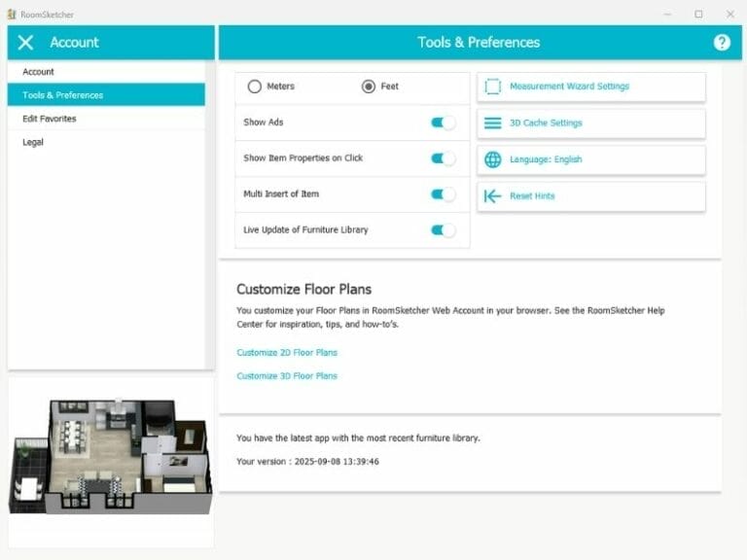Click the Customize Floor Plans heading
Screen dimensions: 747x560
(x=303, y=290)
